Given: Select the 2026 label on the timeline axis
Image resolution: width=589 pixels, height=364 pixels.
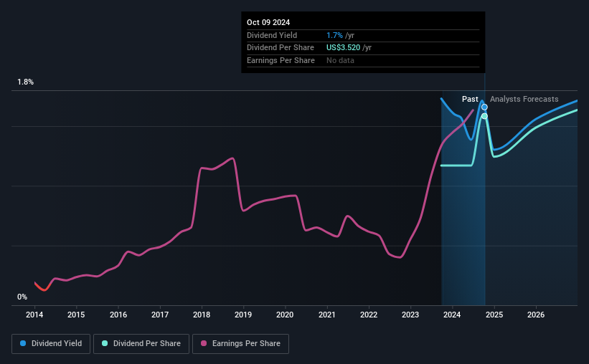Looking at the screenshot, I should (x=536, y=315).
